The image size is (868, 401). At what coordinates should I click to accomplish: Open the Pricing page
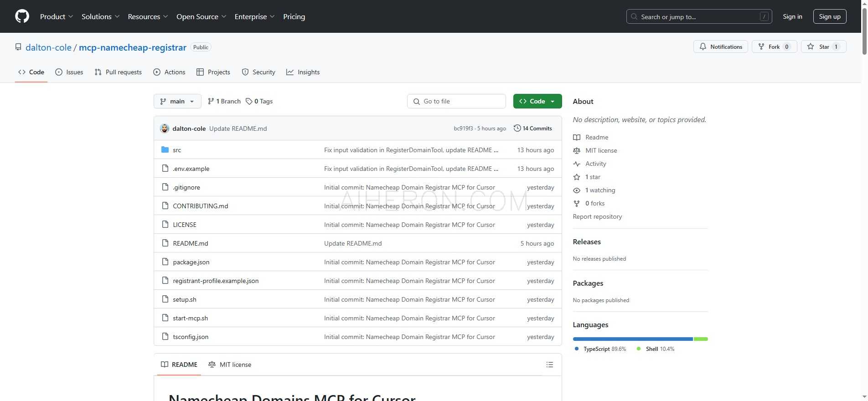click(294, 16)
